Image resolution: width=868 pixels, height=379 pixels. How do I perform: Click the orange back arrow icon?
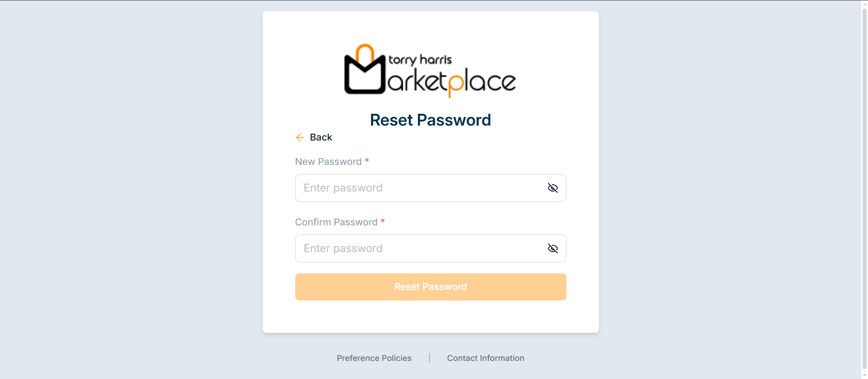(300, 137)
